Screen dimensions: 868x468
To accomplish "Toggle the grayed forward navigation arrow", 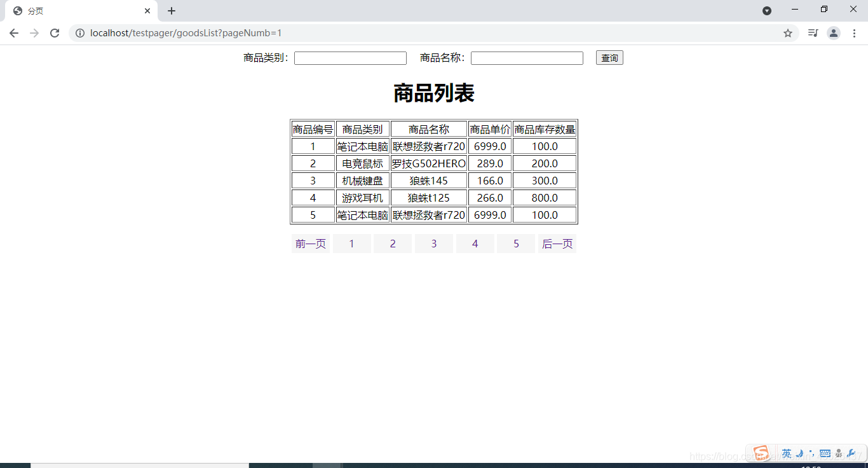I will click(34, 33).
